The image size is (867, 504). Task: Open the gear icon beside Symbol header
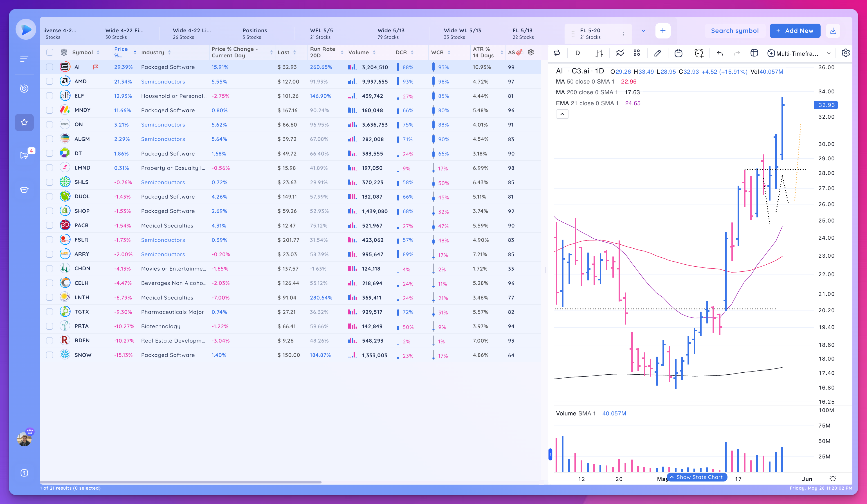(64, 52)
